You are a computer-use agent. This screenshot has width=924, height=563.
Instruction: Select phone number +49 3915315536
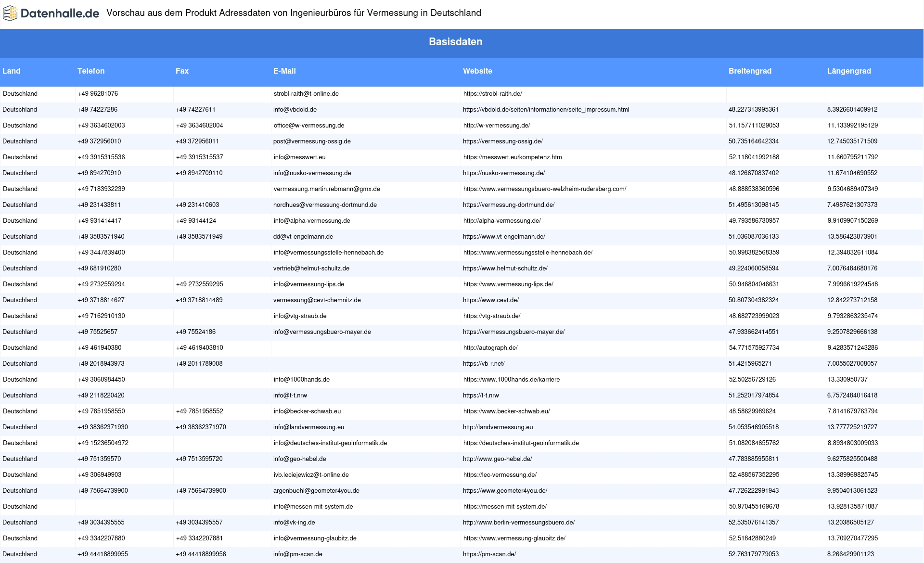click(102, 157)
